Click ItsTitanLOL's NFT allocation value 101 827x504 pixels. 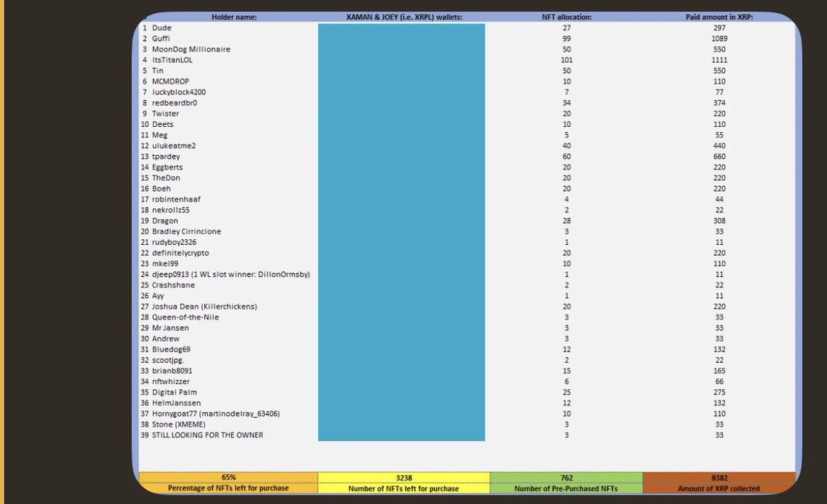(566, 60)
